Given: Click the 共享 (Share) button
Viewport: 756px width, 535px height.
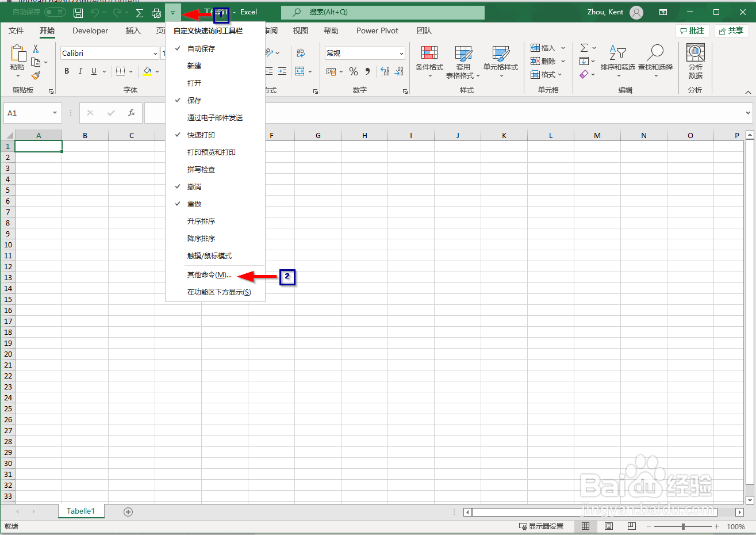Looking at the screenshot, I should click(731, 30).
